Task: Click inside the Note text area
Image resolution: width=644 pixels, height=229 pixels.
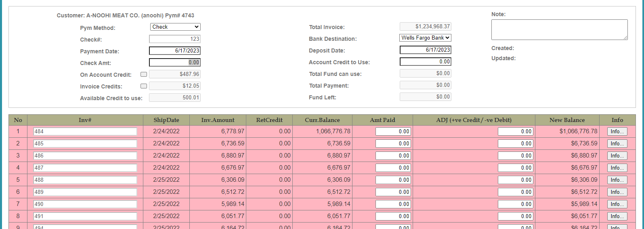Action: click(559, 30)
